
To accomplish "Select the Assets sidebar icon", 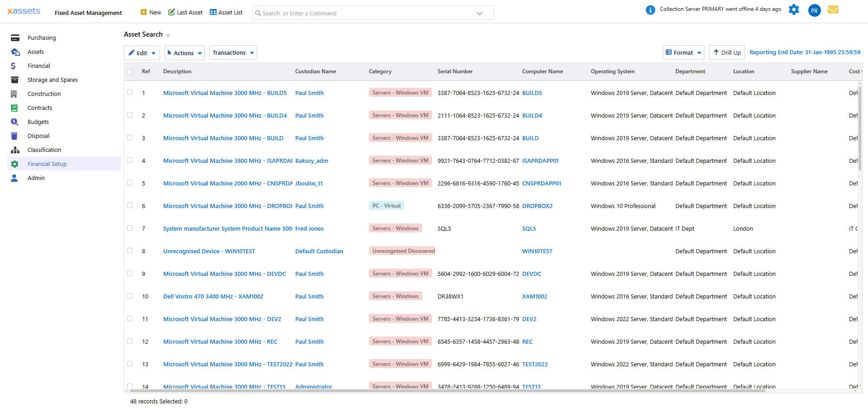I will coord(15,52).
